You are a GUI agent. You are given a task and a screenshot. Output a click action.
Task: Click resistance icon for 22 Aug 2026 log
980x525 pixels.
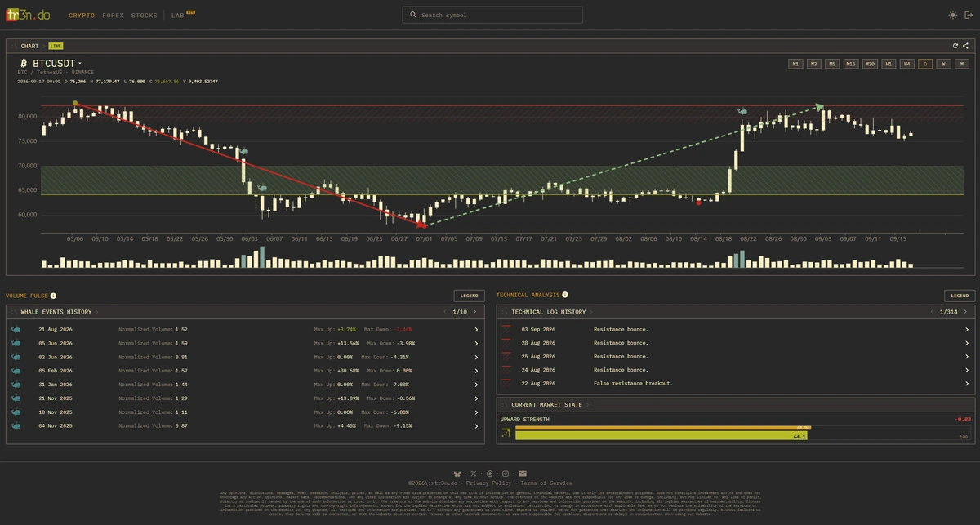coord(506,383)
